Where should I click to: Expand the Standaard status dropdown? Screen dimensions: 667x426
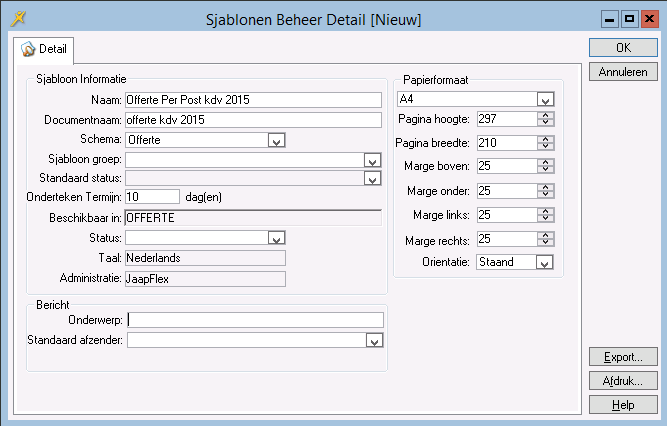[372, 179]
